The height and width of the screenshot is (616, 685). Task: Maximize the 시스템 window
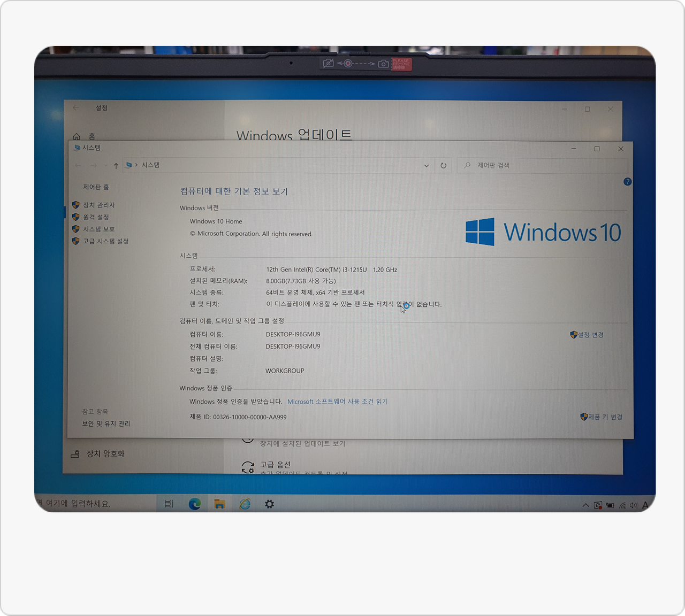tap(597, 149)
